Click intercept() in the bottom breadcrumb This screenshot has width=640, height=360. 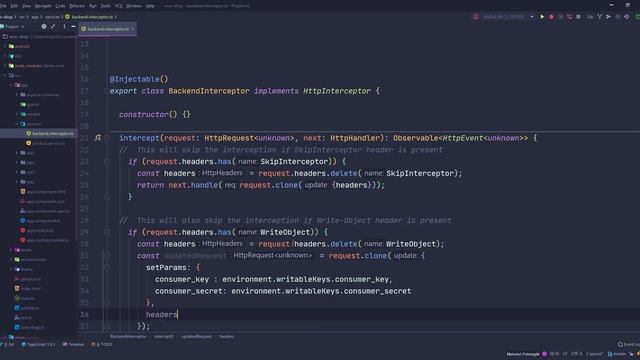[164, 337]
